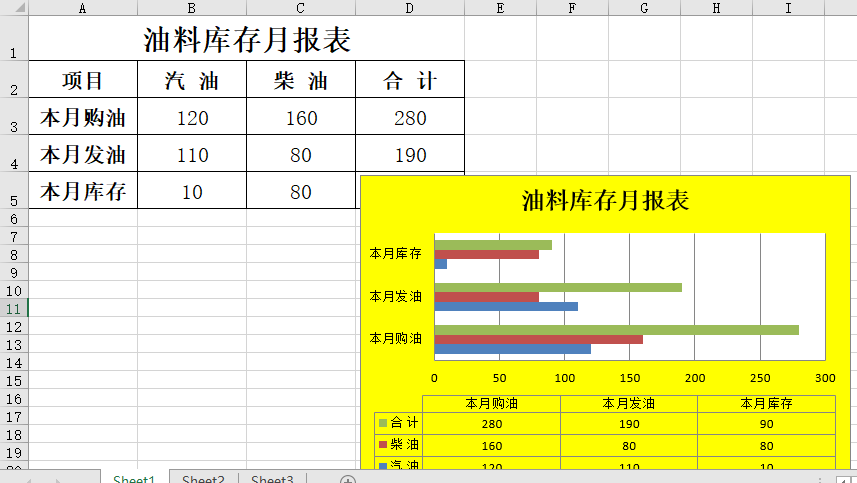Select cell with value 110
The image size is (857, 483).
click(x=192, y=154)
